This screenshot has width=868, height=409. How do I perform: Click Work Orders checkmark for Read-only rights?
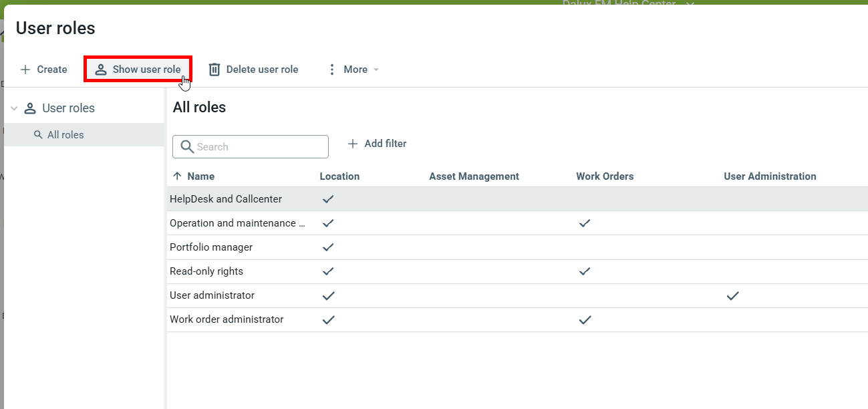click(x=585, y=271)
